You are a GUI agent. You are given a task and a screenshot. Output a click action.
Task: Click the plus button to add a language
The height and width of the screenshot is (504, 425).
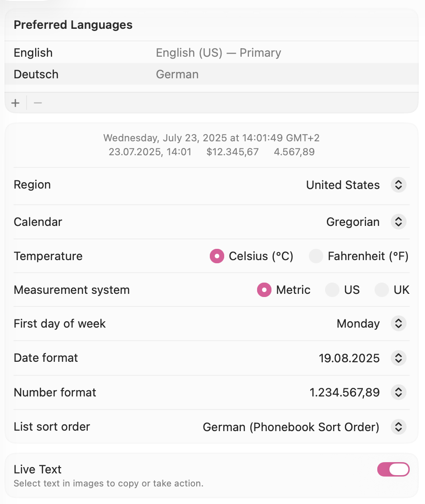click(16, 103)
